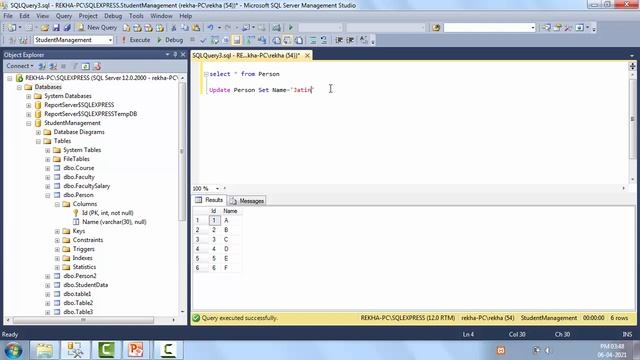The width and height of the screenshot is (640, 360).
Task: Open PowerPoint from the taskbar
Action: point(136,350)
